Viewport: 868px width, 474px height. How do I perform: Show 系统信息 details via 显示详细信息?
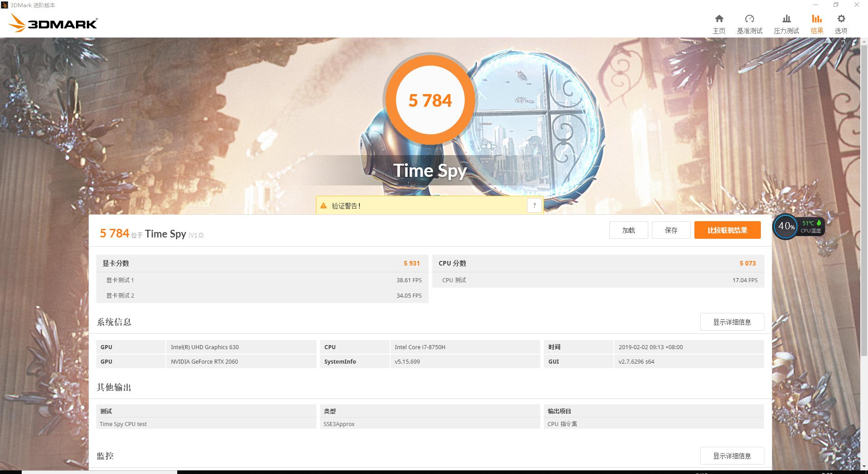732,322
